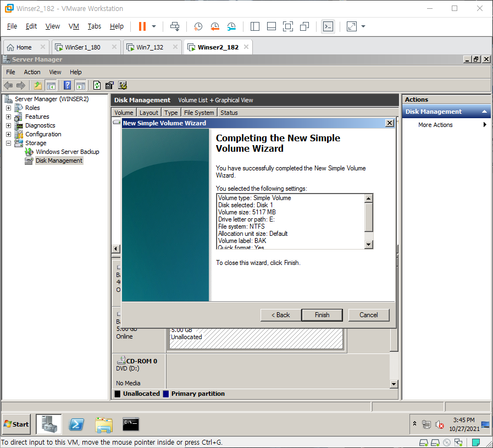Click Server Manager taskbar icon
The height and width of the screenshot is (448, 493).
pyautogui.click(x=49, y=424)
